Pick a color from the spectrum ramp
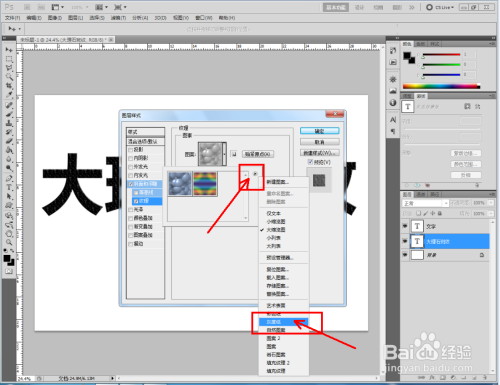The height and width of the screenshot is (385, 500). pos(441,86)
